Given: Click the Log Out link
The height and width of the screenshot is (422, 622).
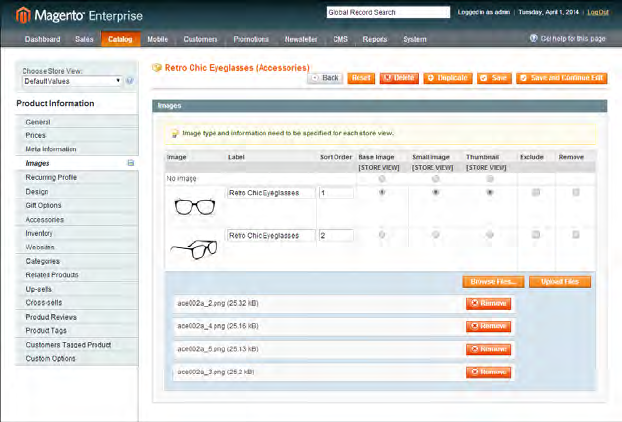Looking at the screenshot, I should coord(598,12).
